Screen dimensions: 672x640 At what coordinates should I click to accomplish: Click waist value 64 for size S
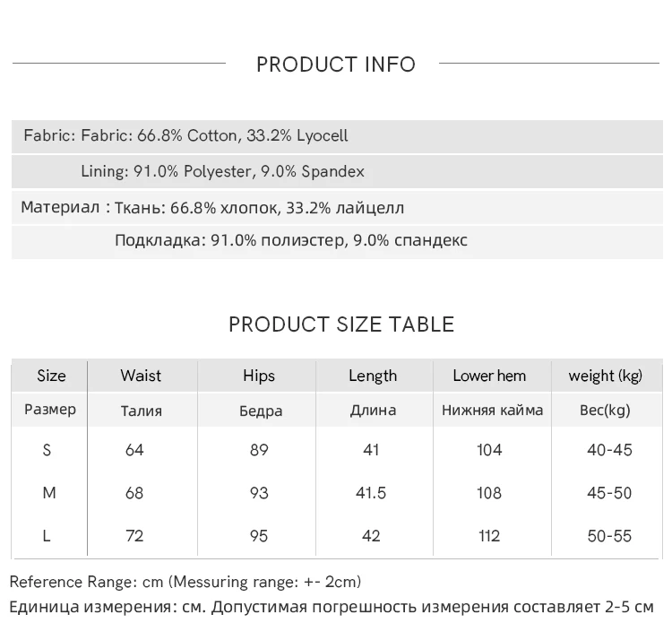pyautogui.click(x=134, y=450)
